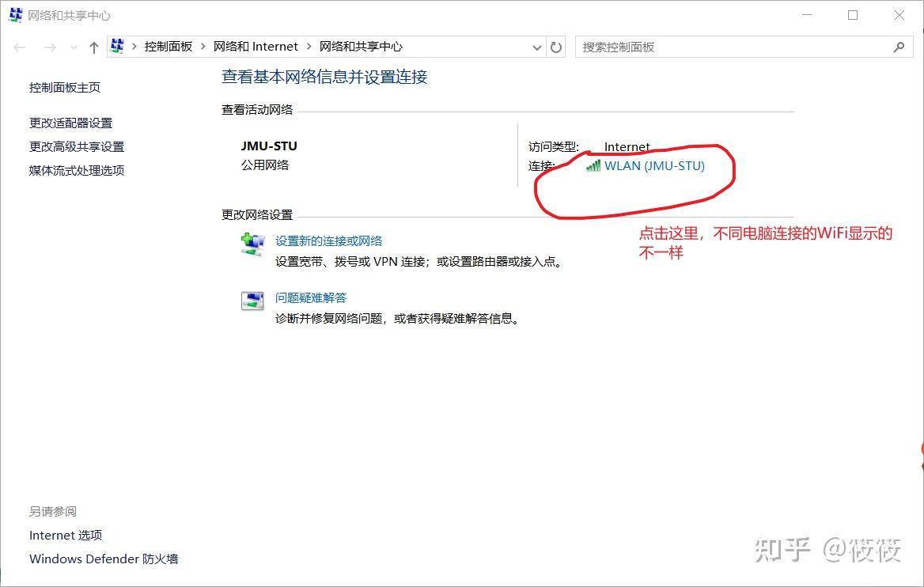The image size is (924, 587).
Task: Open Windows Defender 防火墙 link
Action: (104, 559)
